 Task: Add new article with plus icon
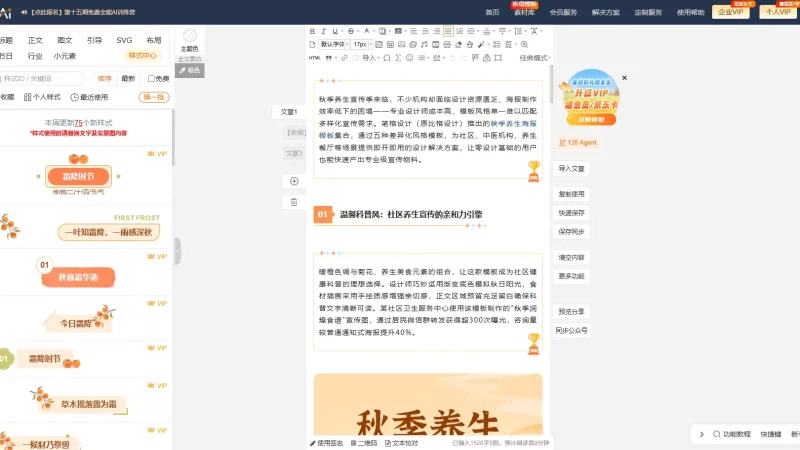[x=293, y=181]
